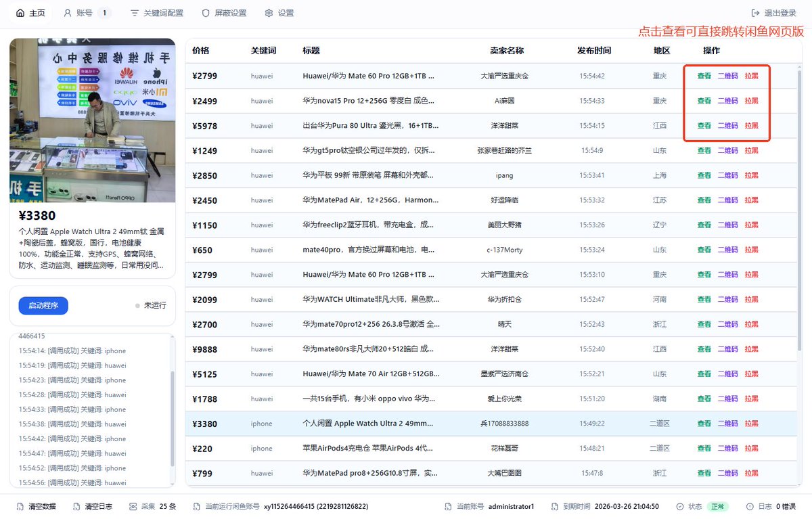Show QR code for ¥2850 华为平板 listing
Screen dimensions: 812x519
[728, 175]
